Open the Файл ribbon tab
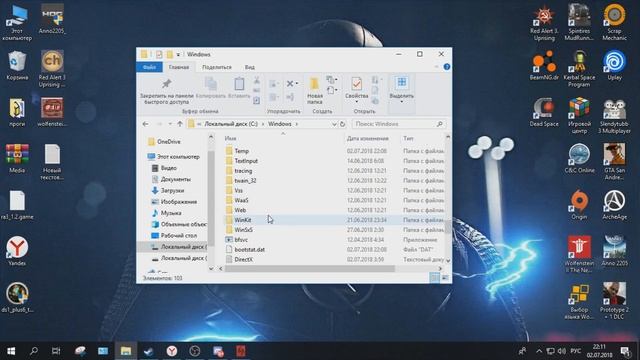 click(149, 67)
